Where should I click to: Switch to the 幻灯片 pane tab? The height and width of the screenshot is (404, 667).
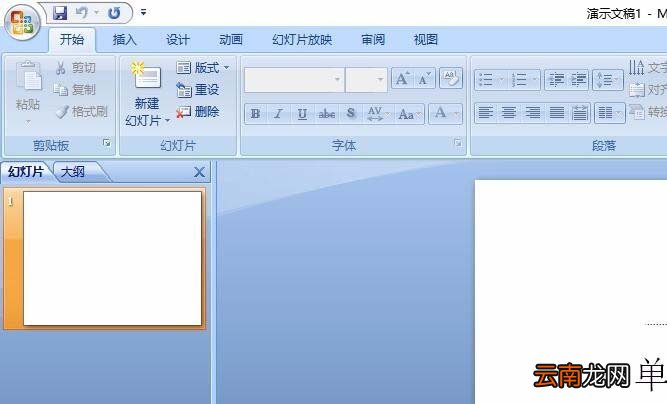(x=26, y=172)
